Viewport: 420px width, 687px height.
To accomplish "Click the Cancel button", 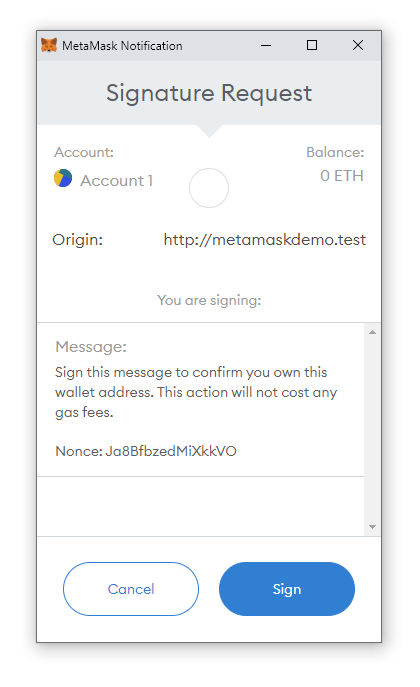I will (131, 589).
